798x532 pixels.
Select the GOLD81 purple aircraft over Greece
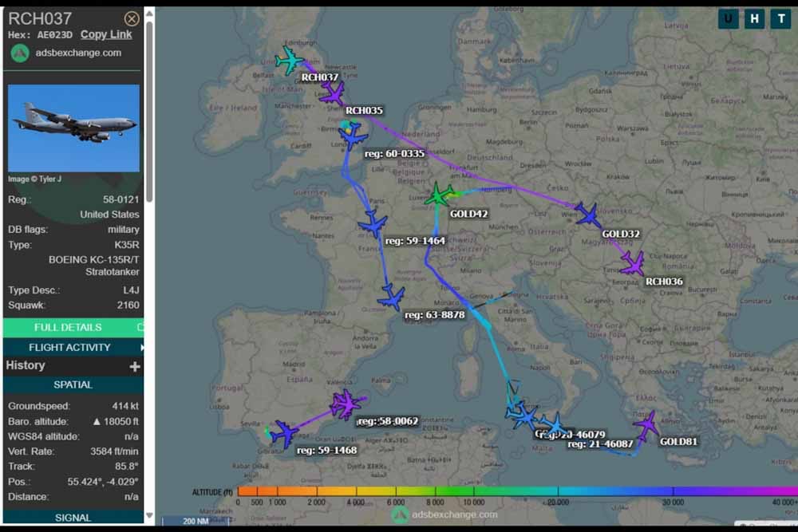(645, 426)
